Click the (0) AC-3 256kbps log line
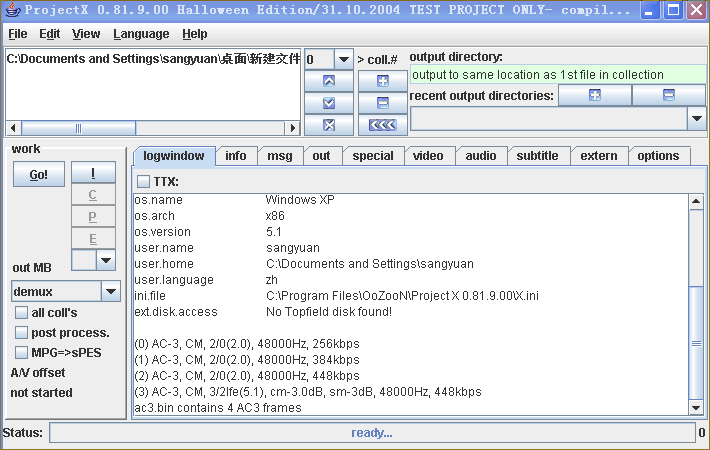 pos(247,344)
